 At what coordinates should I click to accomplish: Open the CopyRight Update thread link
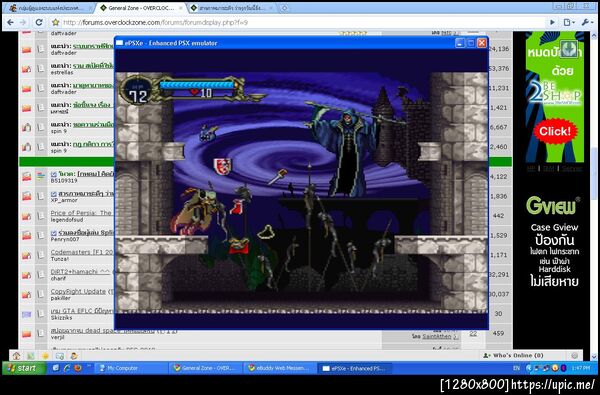(78, 291)
